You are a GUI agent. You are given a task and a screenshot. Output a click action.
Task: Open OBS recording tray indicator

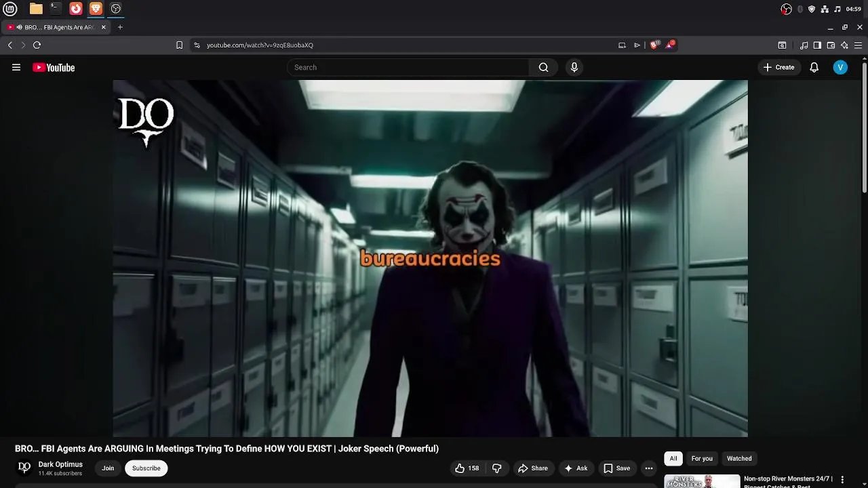(786, 9)
